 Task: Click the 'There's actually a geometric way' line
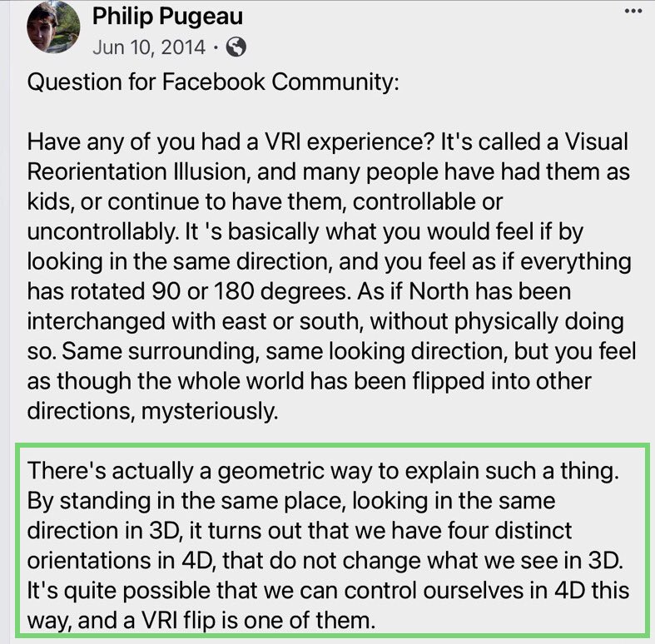323,471
